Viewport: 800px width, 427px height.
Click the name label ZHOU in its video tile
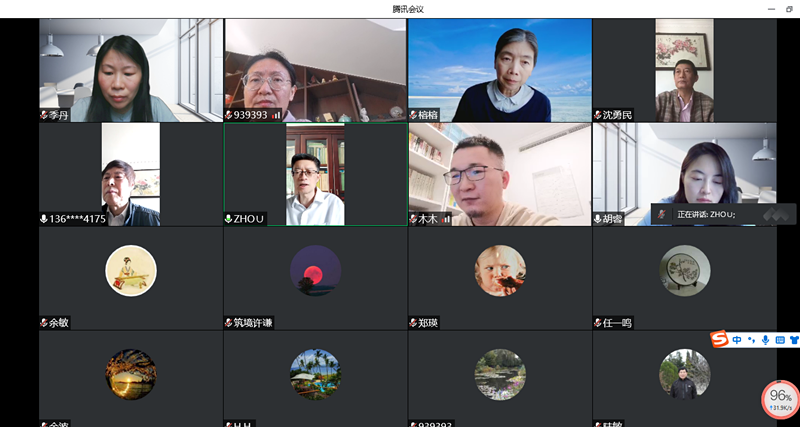[x=249, y=219]
